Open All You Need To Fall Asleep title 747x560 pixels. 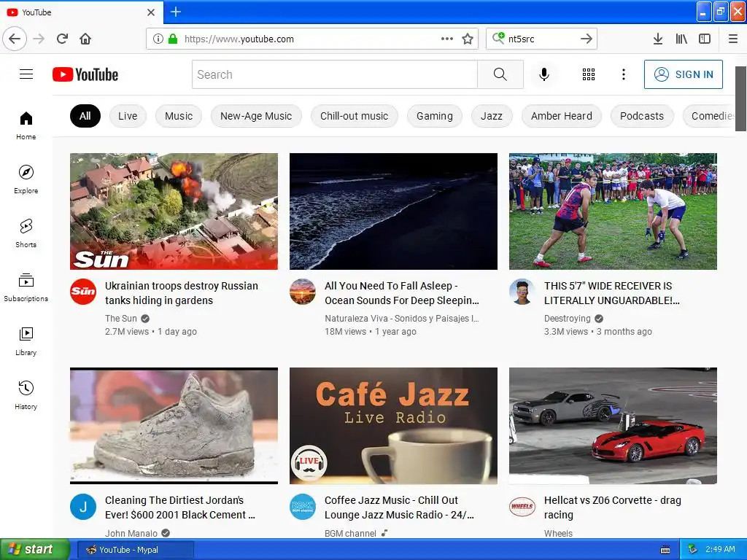pos(402,293)
